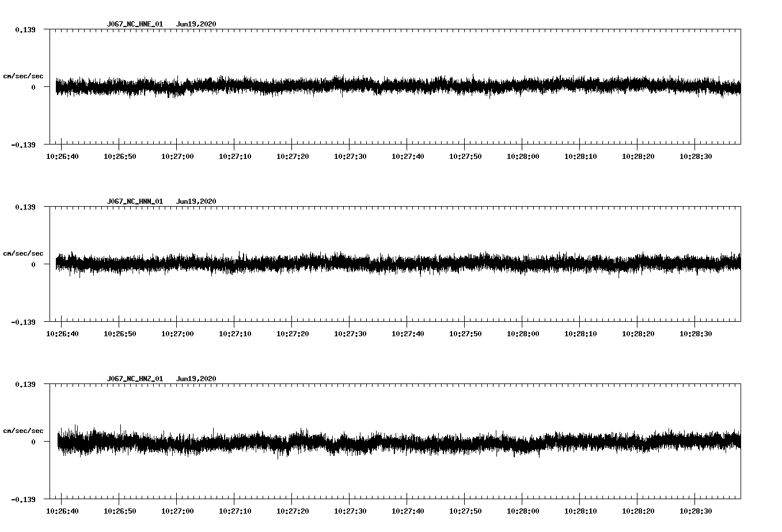
Task: Click 10:26:40 time label under HNZ plot
Action: tap(62, 511)
